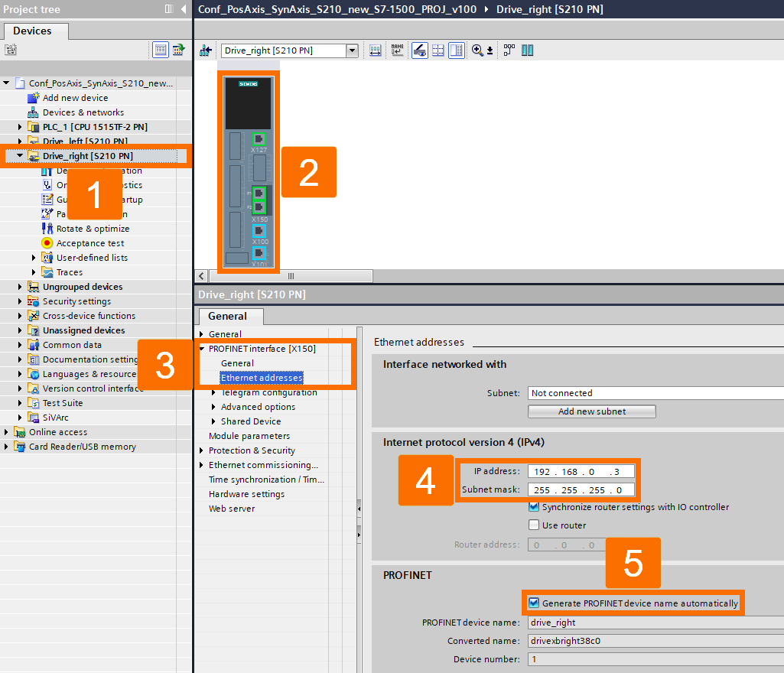Click the network view icon left of device dropdown

pyautogui.click(x=206, y=50)
